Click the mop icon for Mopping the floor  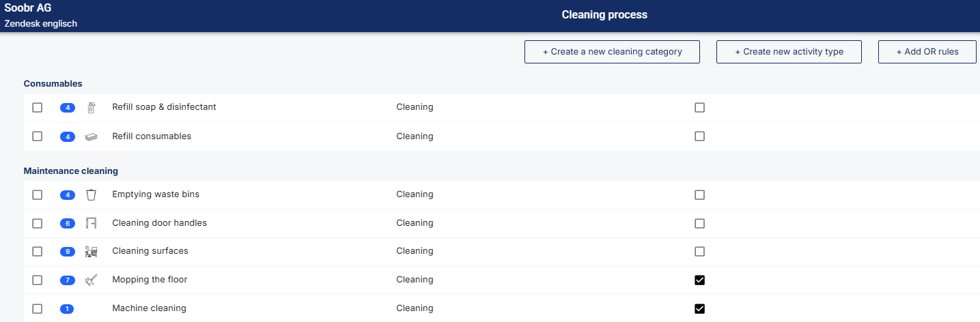tap(91, 280)
